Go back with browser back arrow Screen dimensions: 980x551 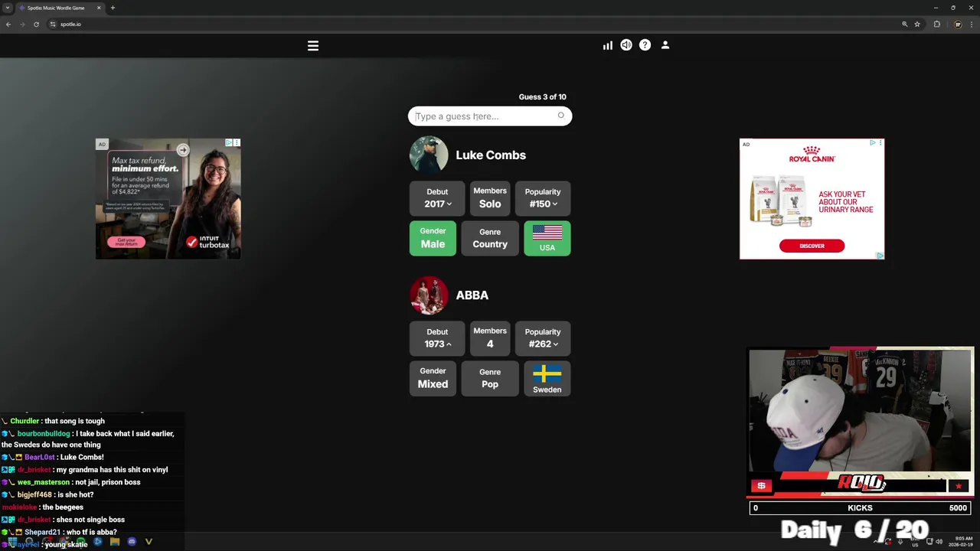coord(8,24)
